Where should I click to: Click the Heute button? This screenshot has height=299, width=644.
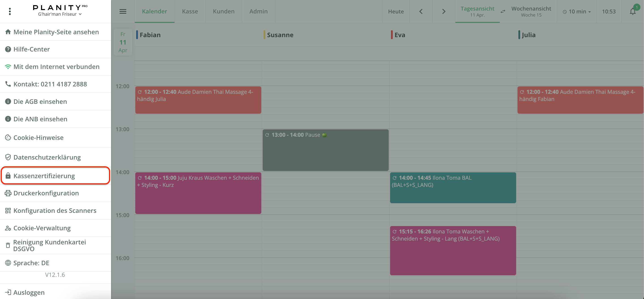[396, 11]
